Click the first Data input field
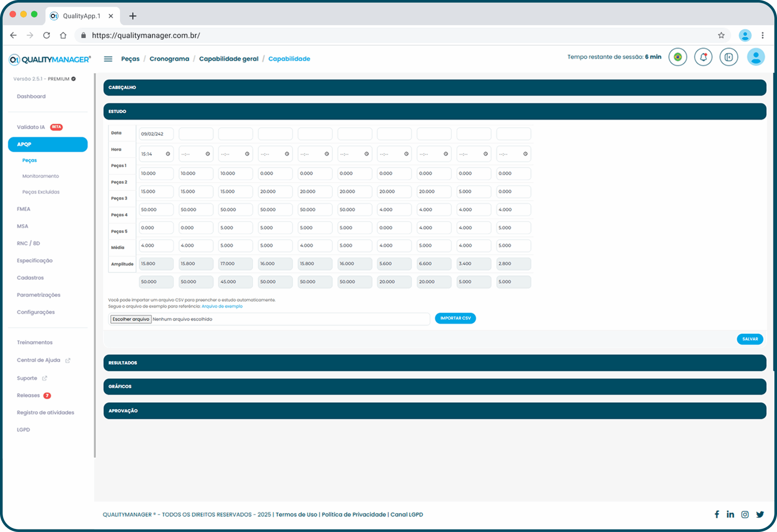Screen dimensions: 777x532 pos(156,134)
